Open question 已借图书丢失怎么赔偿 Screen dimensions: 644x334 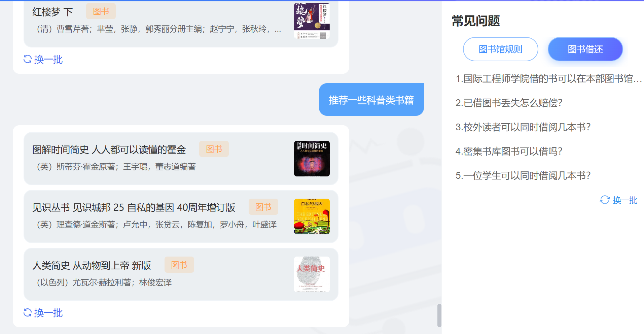[x=509, y=103]
